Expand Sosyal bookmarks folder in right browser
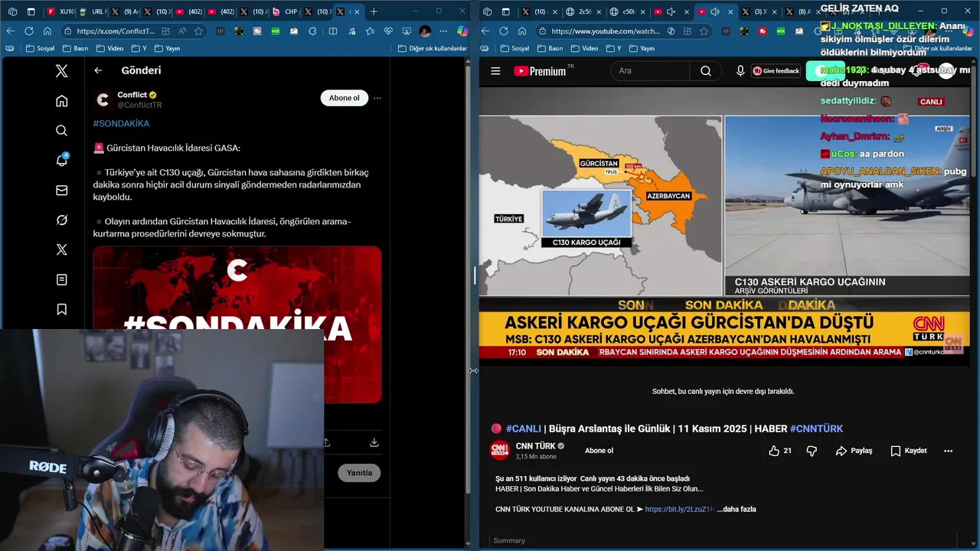The width and height of the screenshot is (980, 551). pyautogui.click(x=514, y=48)
